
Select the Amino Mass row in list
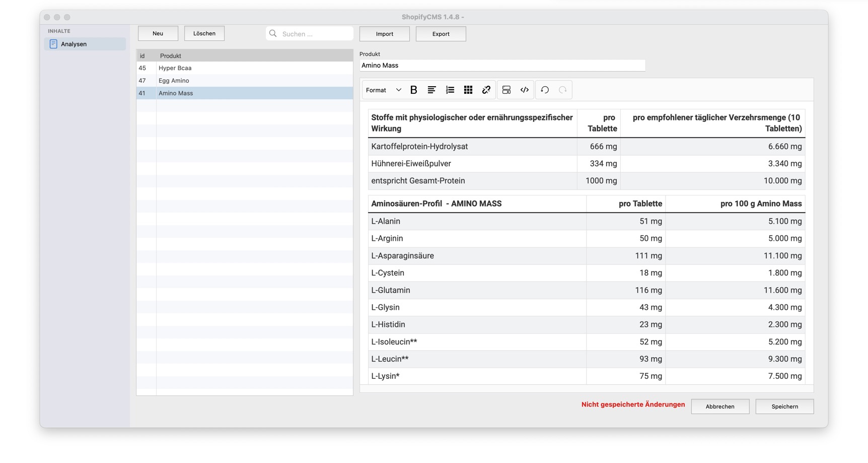coord(245,93)
